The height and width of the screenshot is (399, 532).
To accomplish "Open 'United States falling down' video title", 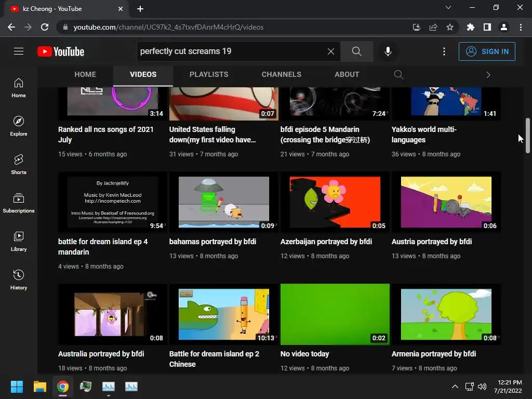I will coord(212,135).
